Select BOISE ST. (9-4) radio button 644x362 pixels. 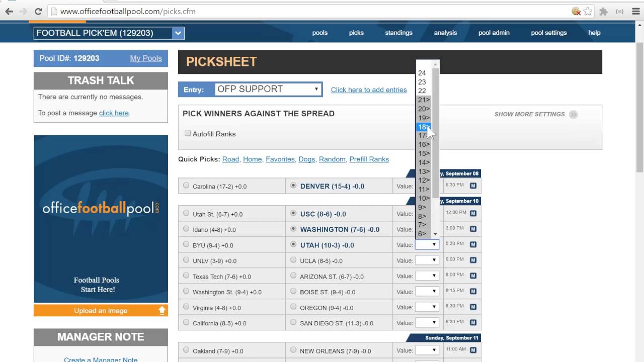click(293, 291)
